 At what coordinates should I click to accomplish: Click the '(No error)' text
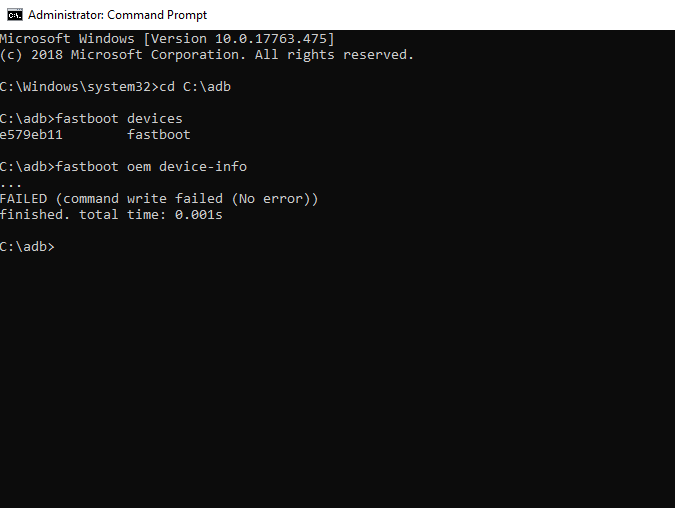[x=276, y=199]
